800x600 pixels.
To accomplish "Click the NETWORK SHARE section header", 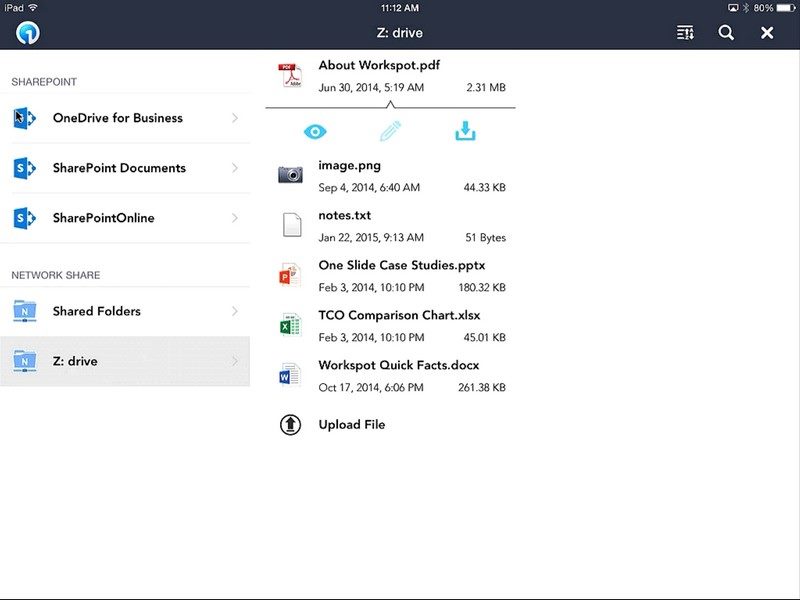I will pos(56,276).
